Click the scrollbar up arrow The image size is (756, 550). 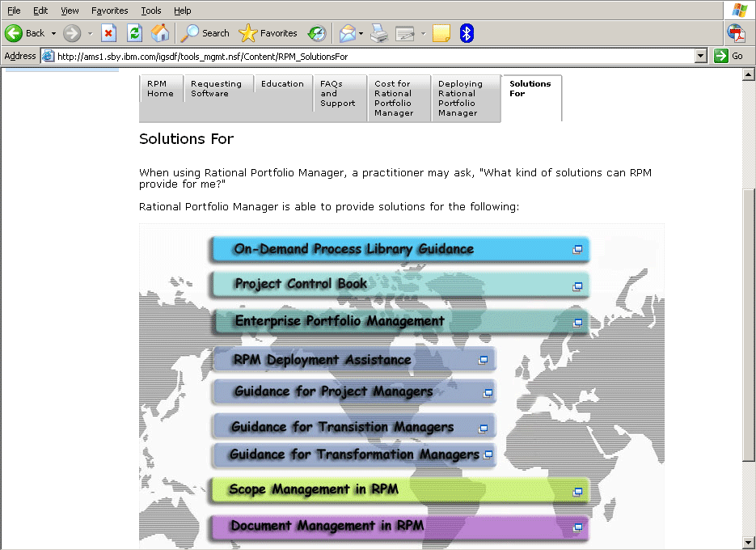[x=749, y=74]
